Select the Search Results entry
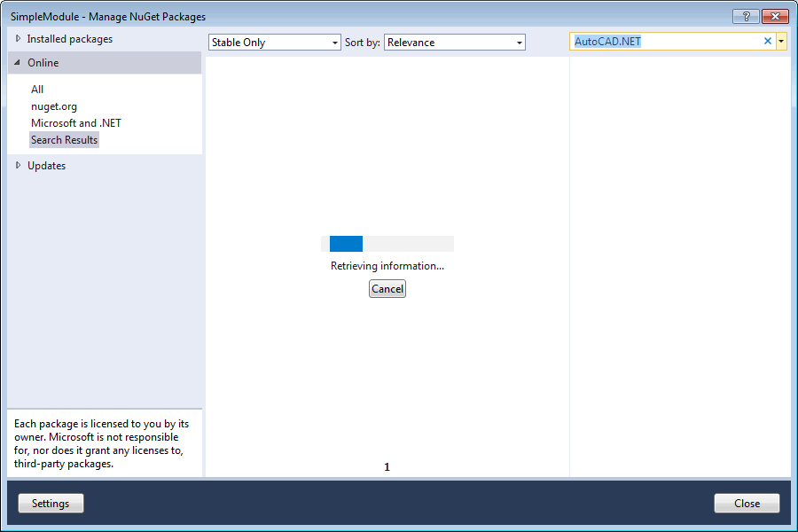 pos(64,139)
